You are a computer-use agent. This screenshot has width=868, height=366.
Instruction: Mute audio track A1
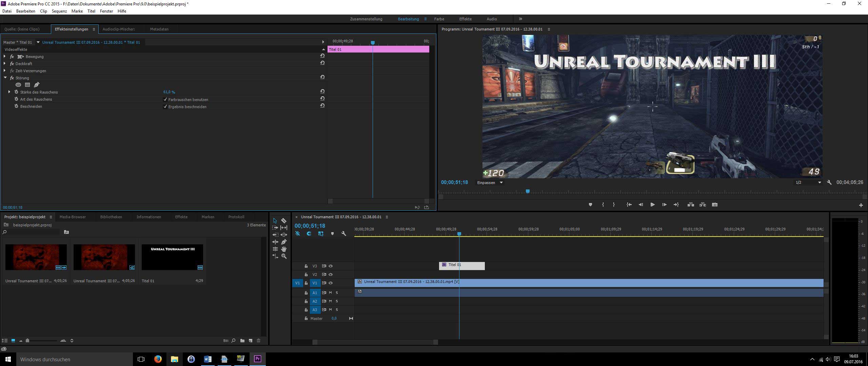pyautogui.click(x=331, y=292)
